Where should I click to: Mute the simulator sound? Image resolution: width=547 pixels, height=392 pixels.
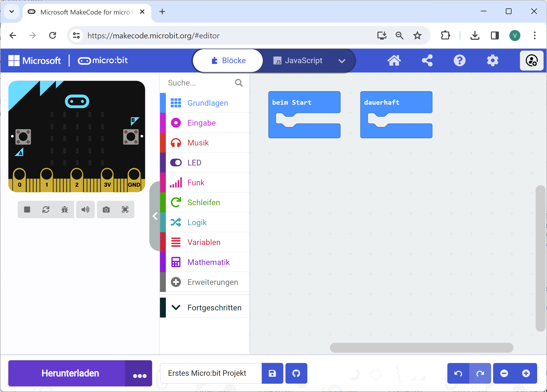[x=85, y=210]
